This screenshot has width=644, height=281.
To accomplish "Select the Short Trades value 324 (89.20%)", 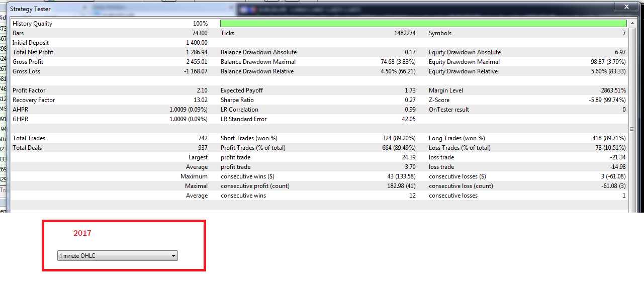I will [x=399, y=138].
